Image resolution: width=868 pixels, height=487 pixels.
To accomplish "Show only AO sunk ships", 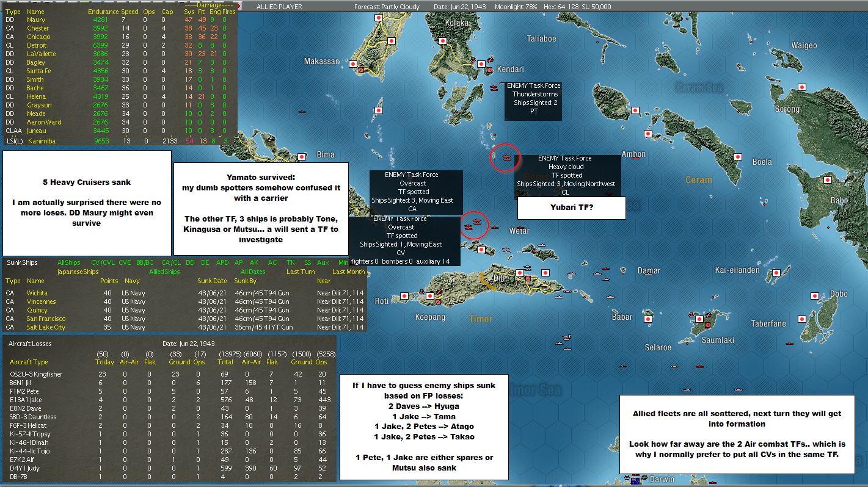I will pyautogui.click(x=273, y=262).
